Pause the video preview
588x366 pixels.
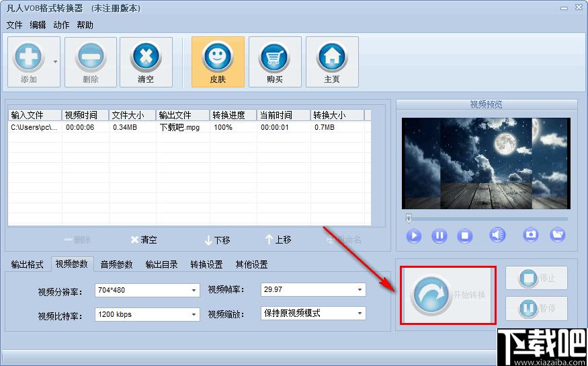coord(439,235)
